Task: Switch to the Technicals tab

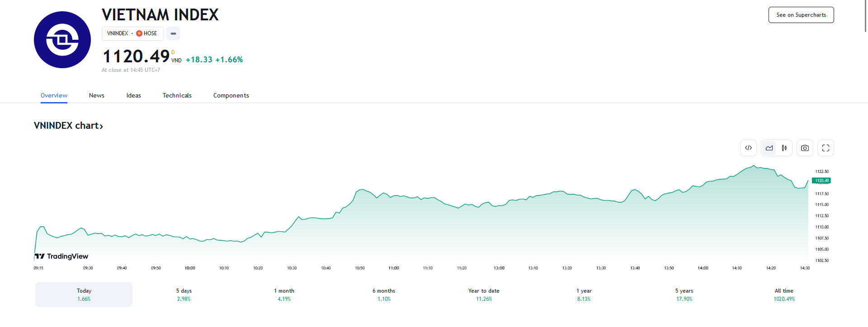Action: coord(177,95)
